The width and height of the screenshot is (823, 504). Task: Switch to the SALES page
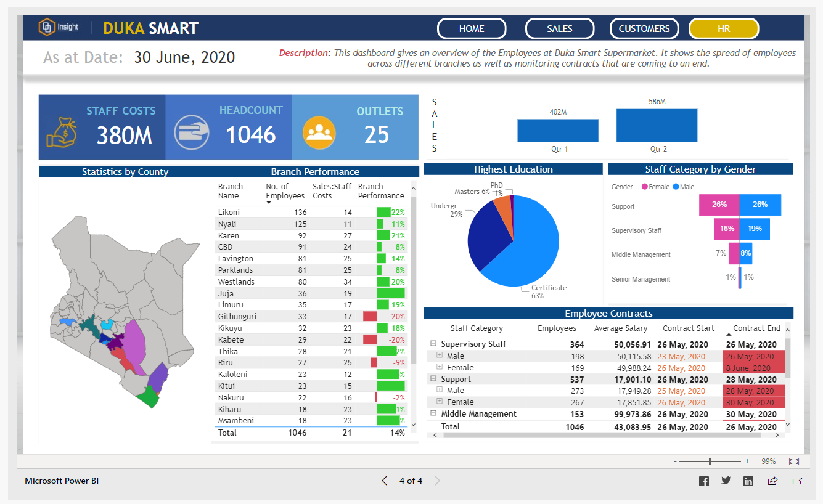(x=559, y=28)
